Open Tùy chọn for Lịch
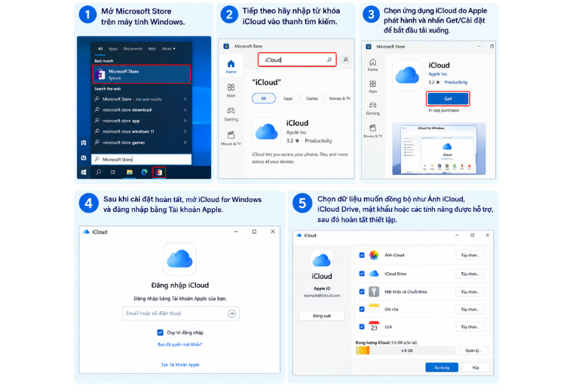Image resolution: width=588 pixels, height=392 pixels. (470, 326)
